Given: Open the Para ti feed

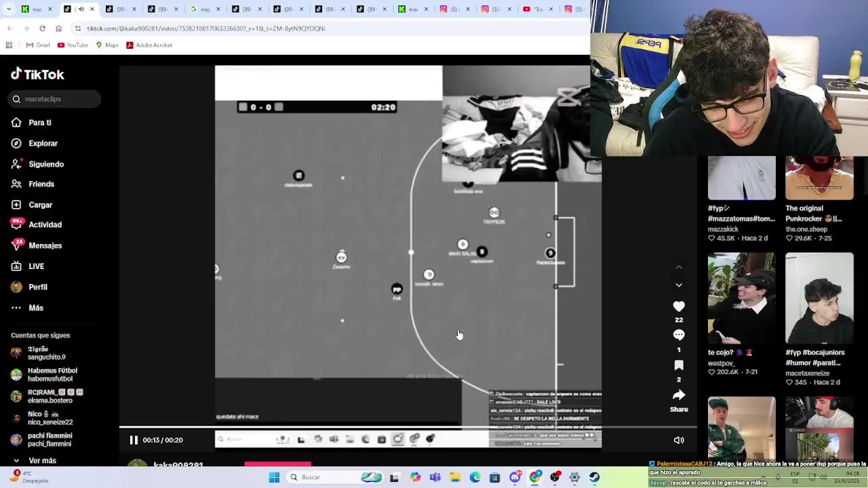Looking at the screenshot, I should [x=31, y=123].
